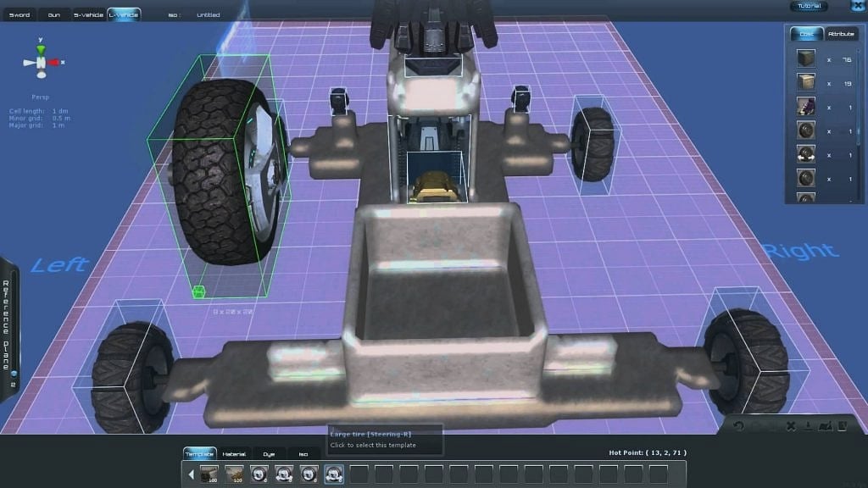Select the Large tire Steering-R template

[334, 474]
